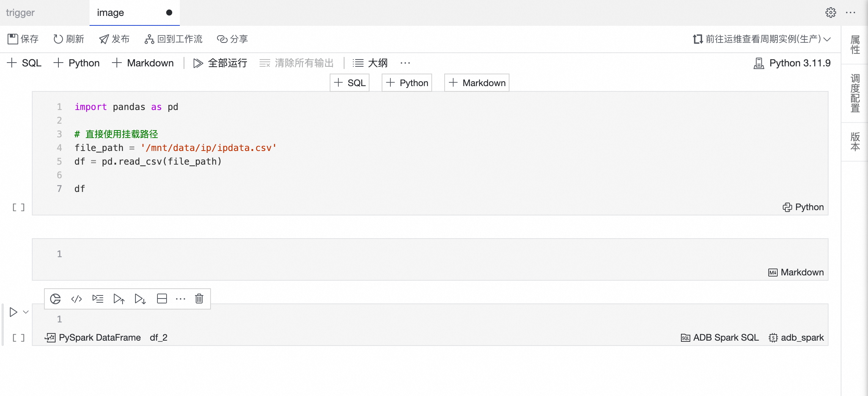Open the tab bar ellipsis menu

click(x=851, y=13)
